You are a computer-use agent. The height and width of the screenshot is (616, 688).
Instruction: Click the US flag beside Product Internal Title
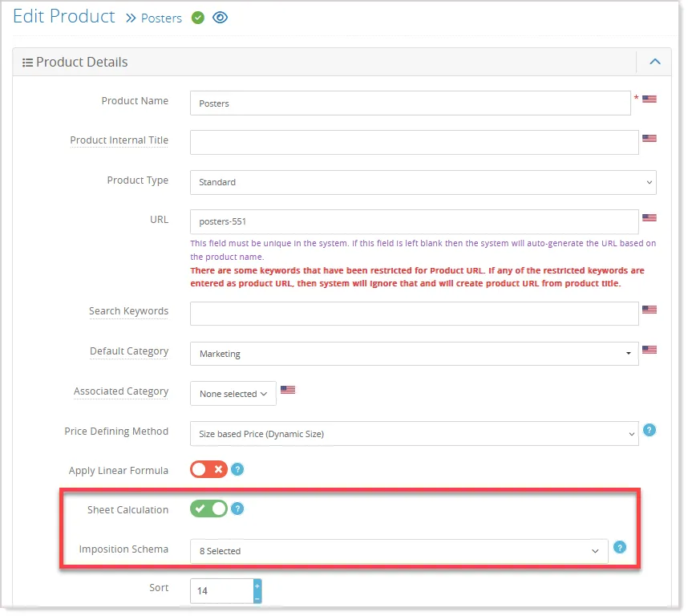click(x=649, y=139)
